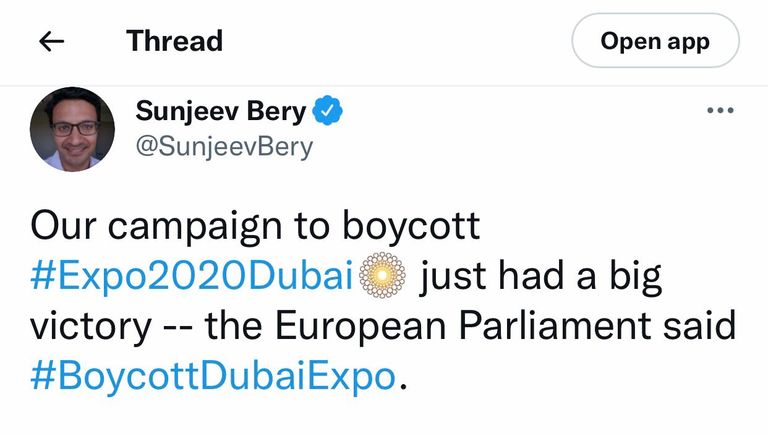Click the text "just had a big"

[540, 277]
